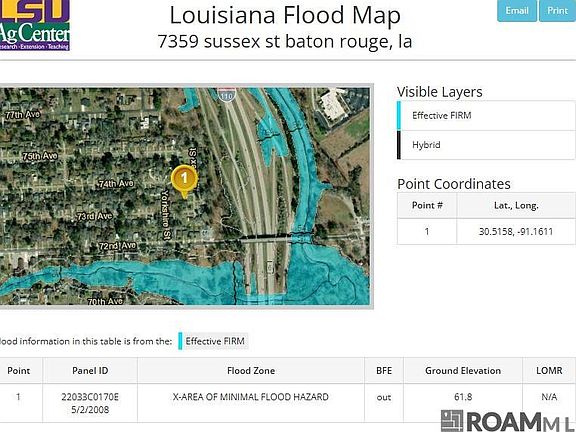Screen dimensions: 576x432
Task: Click the LSU AgCenter logo
Action: (x=35, y=25)
